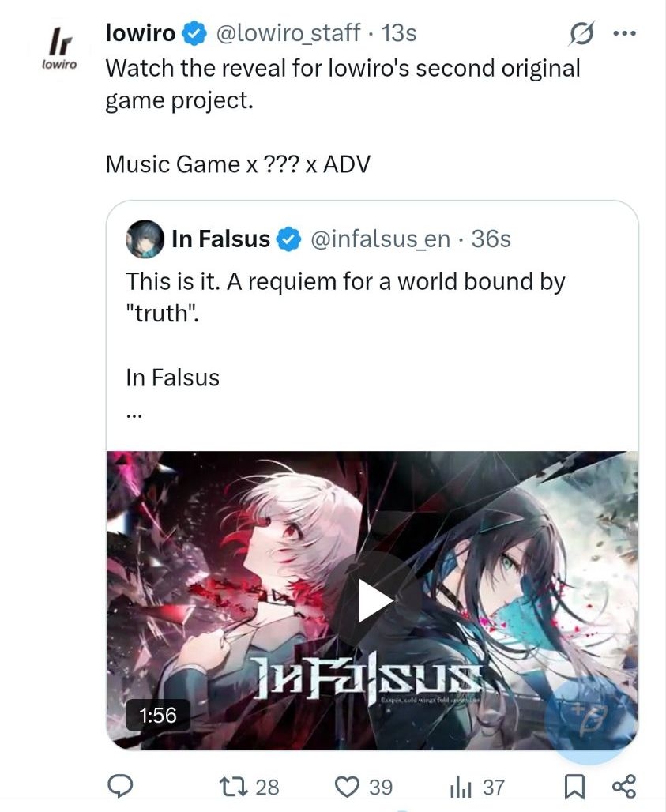The width and height of the screenshot is (666, 812).
Task: Open the reply comment icon
Action: [120, 787]
